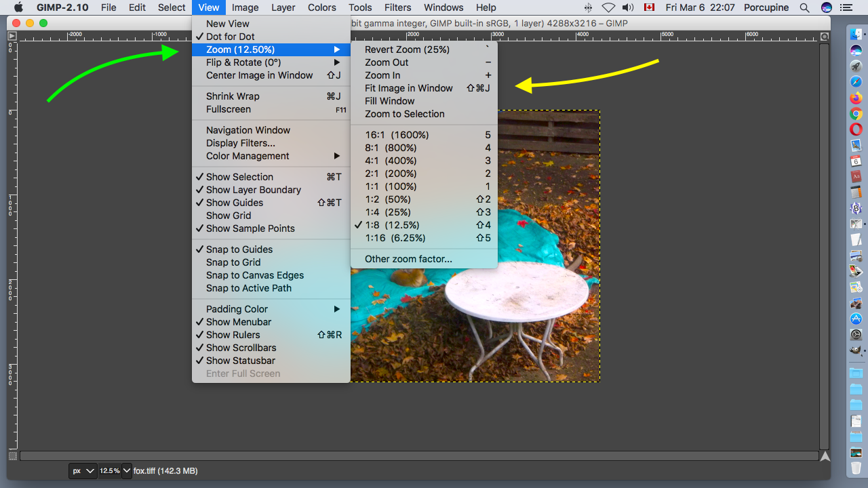
Task: Toggle Show Guides option
Action: point(271,203)
